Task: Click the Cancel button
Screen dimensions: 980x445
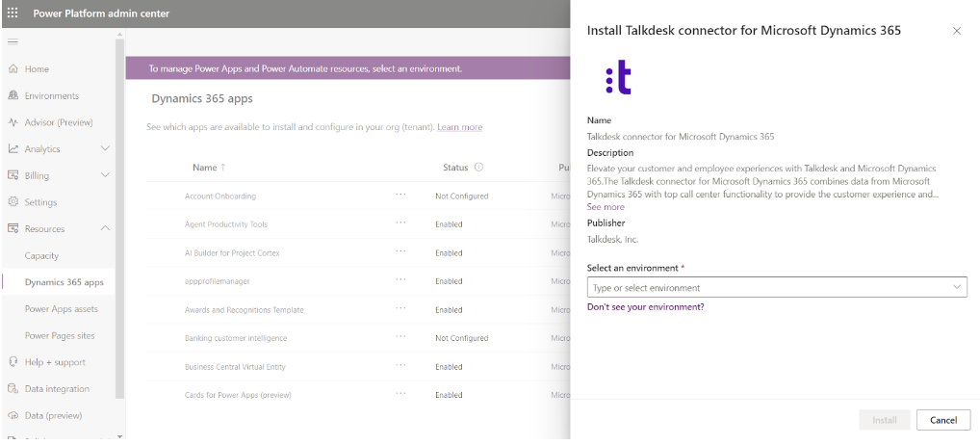Action: pyautogui.click(x=943, y=420)
